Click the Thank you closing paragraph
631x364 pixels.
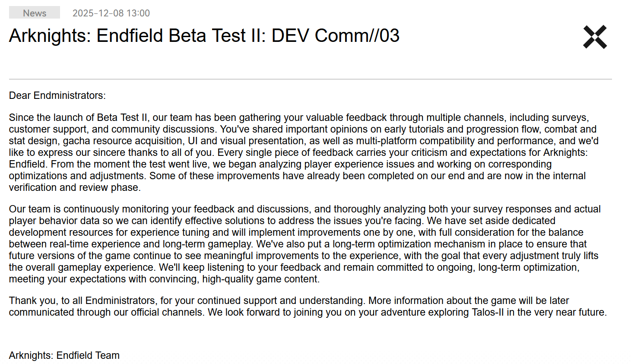[308, 306]
